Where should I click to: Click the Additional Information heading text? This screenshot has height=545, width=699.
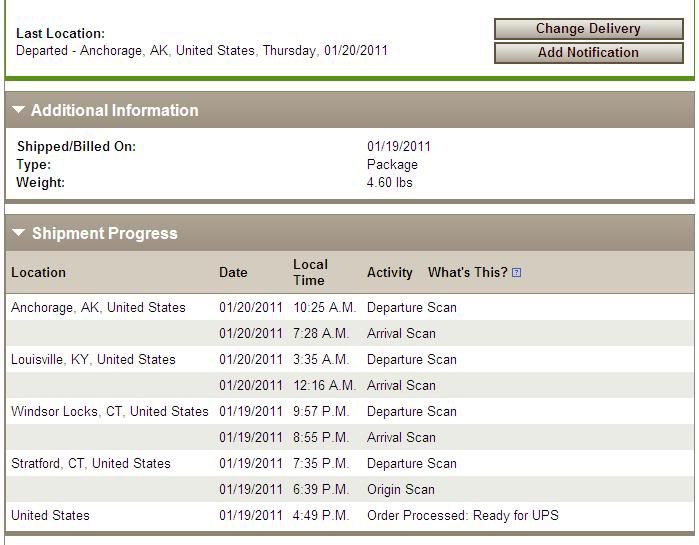click(x=114, y=110)
